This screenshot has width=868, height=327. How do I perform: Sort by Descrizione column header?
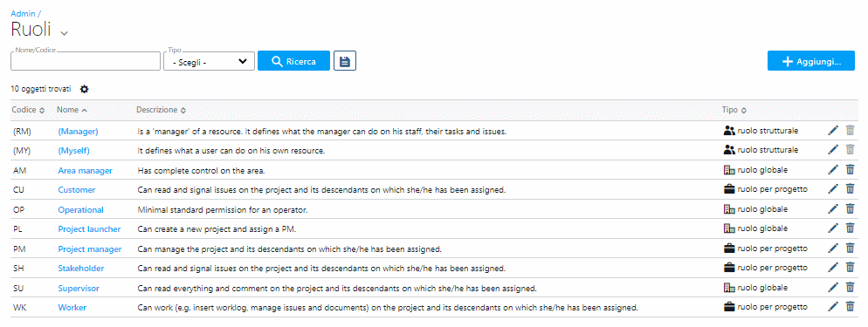point(161,110)
